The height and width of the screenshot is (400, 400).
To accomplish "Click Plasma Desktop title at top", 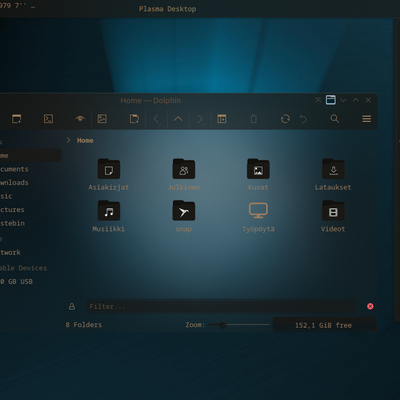I will click(167, 9).
